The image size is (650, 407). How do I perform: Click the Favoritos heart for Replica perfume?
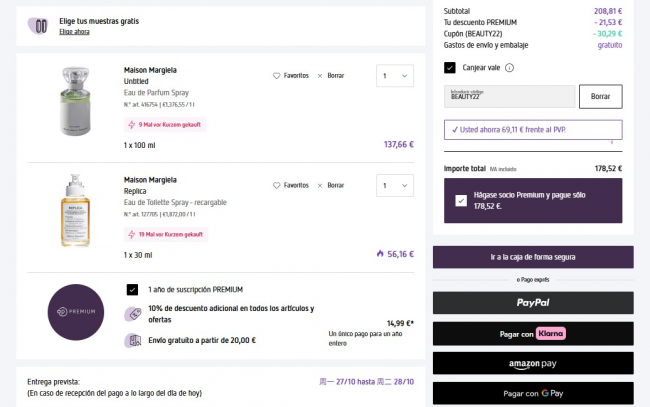[x=277, y=185]
